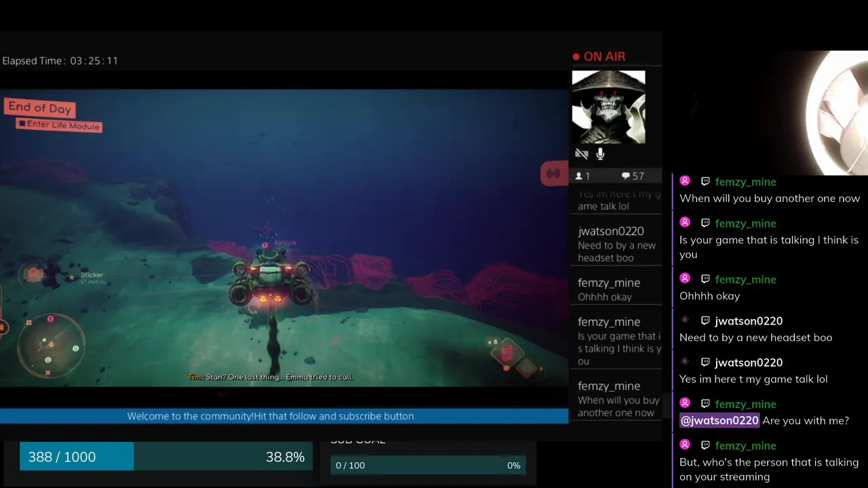Select overlay message 'Is your game that is talking'
This screenshot has height=488, width=868.
(x=619, y=348)
